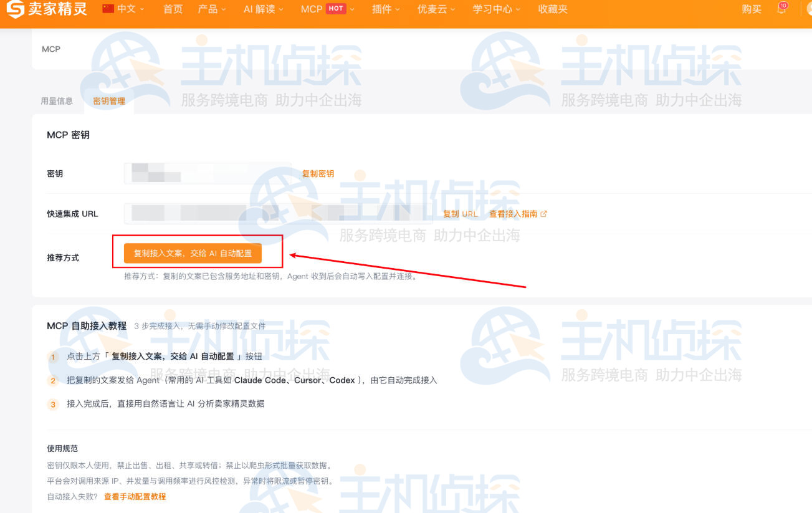Screen dimensions: 812x513
Task: Click the 复制密钥 link
Action: coord(318,174)
